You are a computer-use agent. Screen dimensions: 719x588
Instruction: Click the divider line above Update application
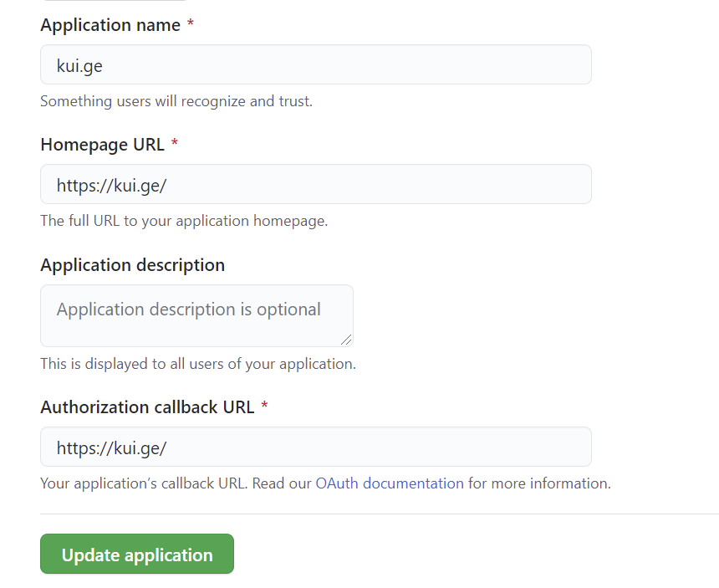[376, 514]
